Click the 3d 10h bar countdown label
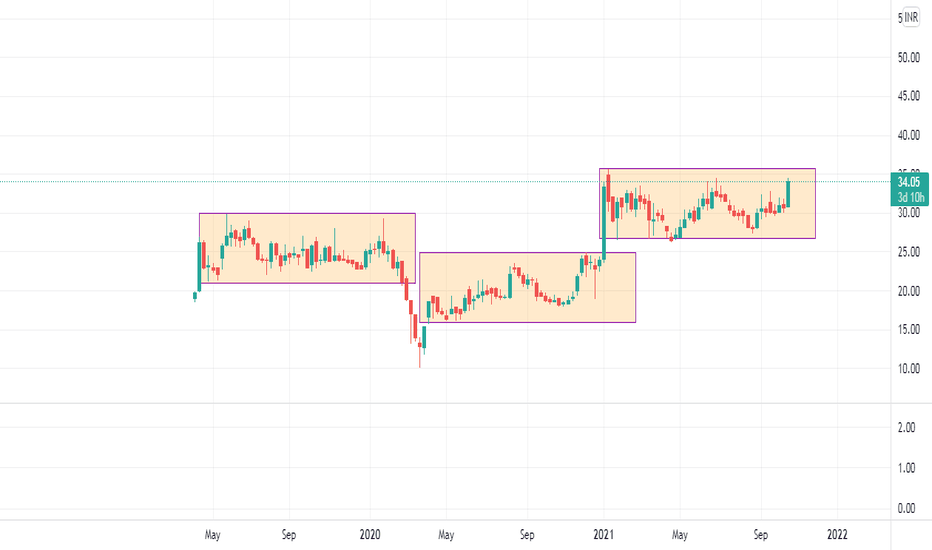Screen dimensions: 932x550 (x=911, y=197)
